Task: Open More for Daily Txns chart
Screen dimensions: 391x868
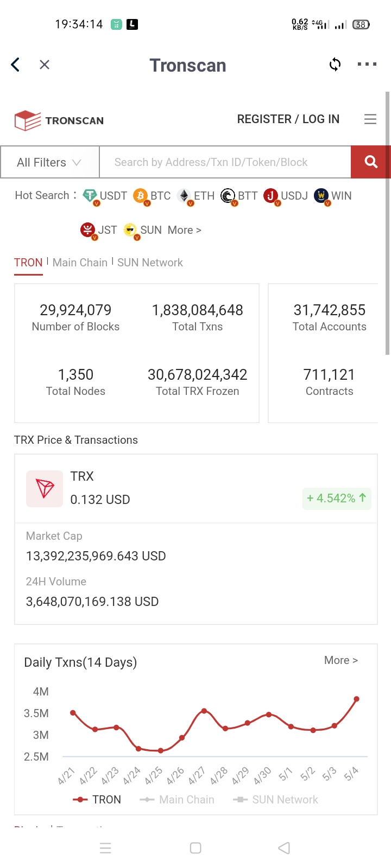Action: [341, 660]
